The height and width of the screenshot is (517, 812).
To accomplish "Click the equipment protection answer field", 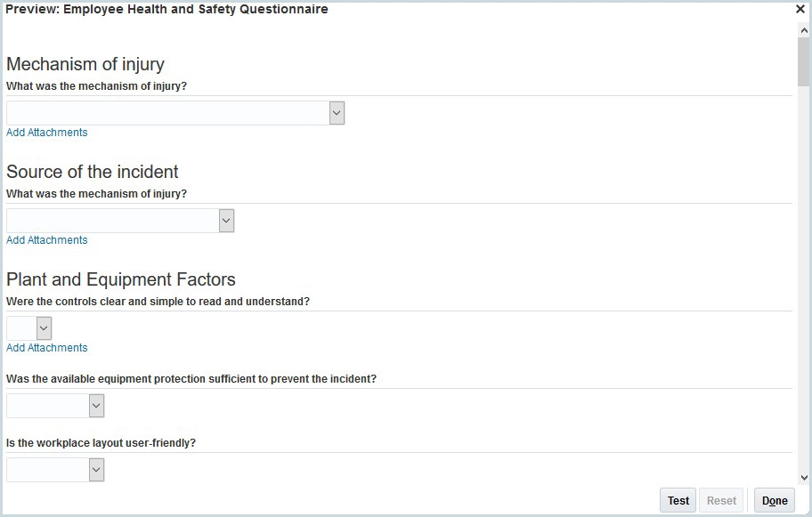I will click(48, 406).
